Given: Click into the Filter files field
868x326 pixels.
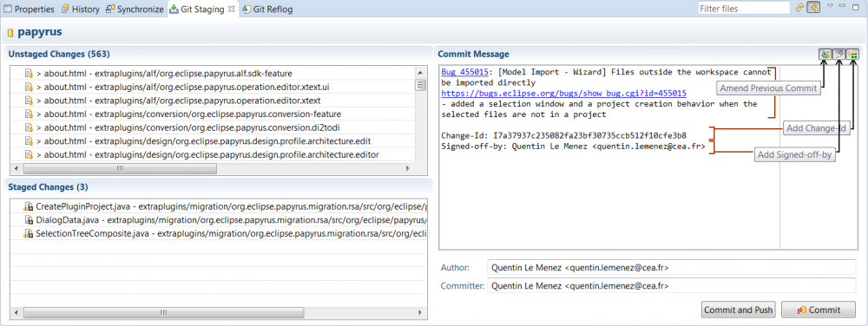Looking at the screenshot, I should click(743, 9).
